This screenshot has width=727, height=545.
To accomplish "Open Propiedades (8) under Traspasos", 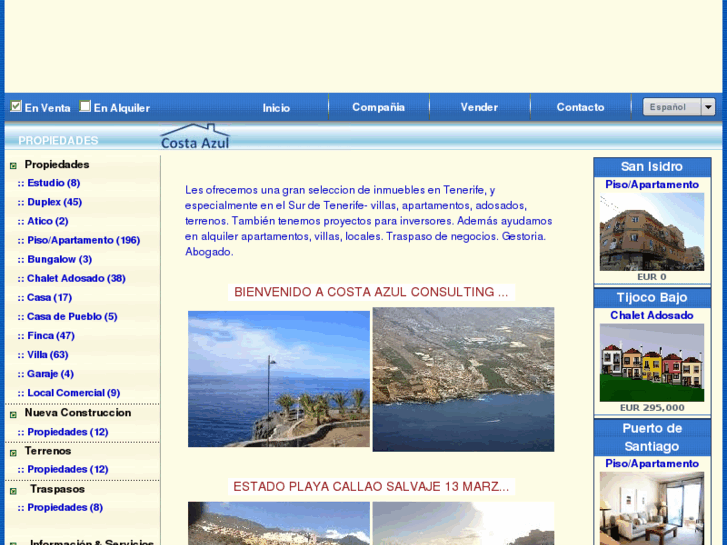I will [65, 507].
